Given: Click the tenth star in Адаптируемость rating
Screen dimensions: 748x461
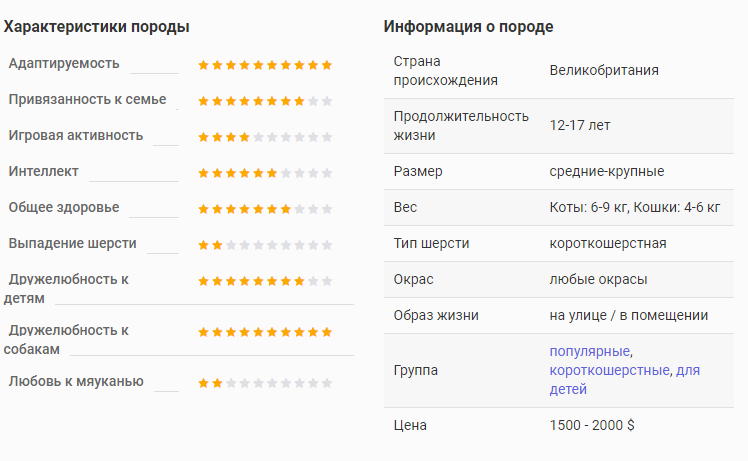Looking at the screenshot, I should pos(327,65).
